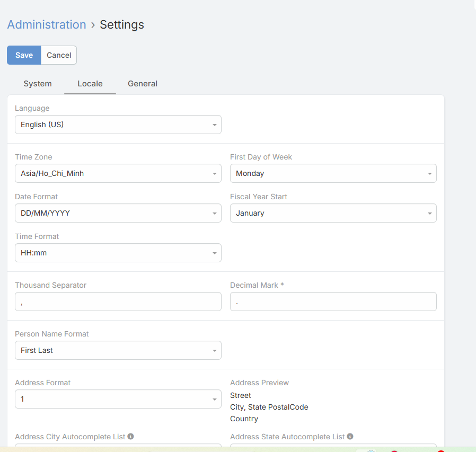476x452 pixels.
Task: Click the info icon beside Address City Autocomplete List
Action: click(130, 437)
